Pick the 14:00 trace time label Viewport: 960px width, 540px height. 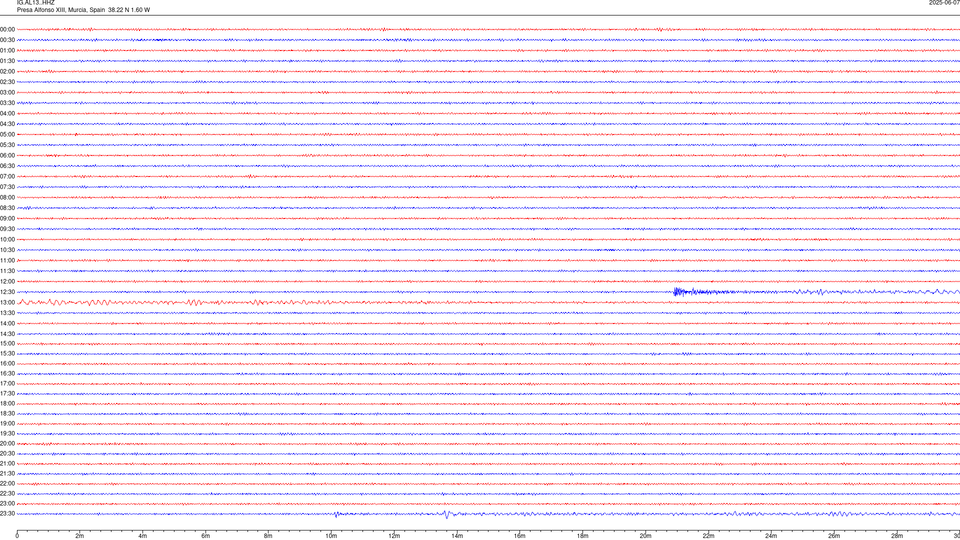[x=7, y=323]
